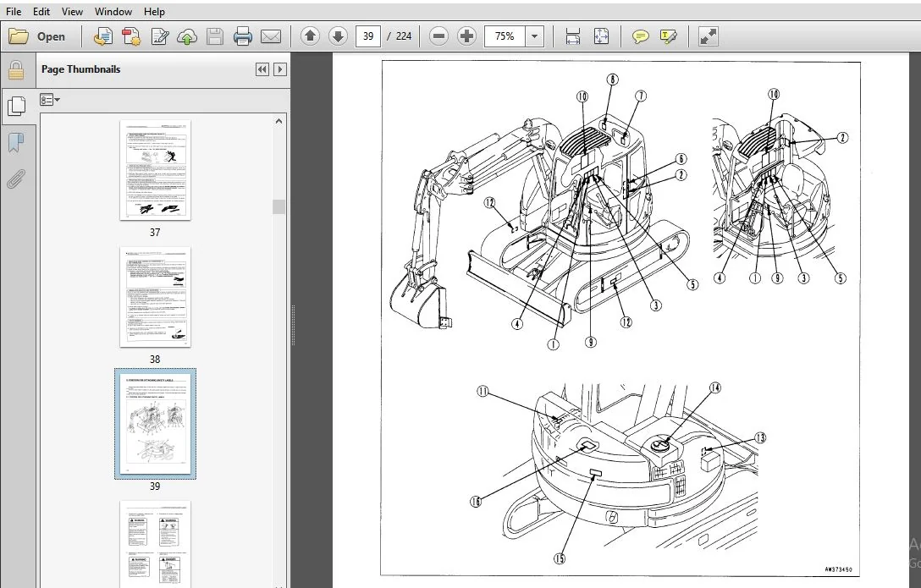Click the page number field showing 39

click(x=368, y=36)
